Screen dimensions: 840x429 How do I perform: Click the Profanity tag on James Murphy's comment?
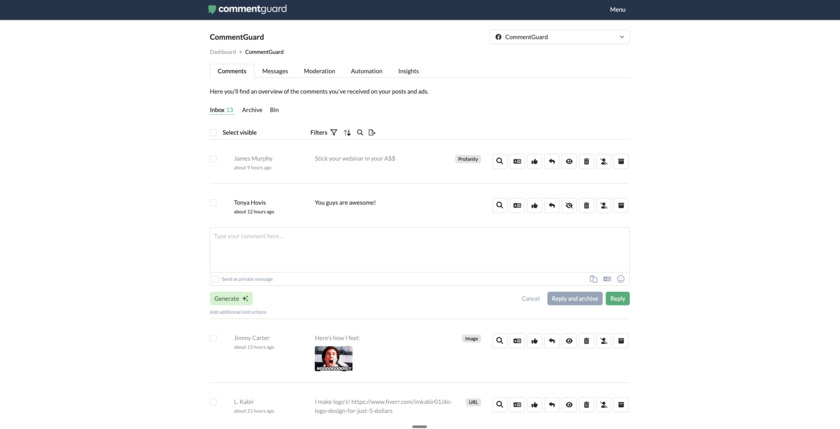click(x=468, y=159)
